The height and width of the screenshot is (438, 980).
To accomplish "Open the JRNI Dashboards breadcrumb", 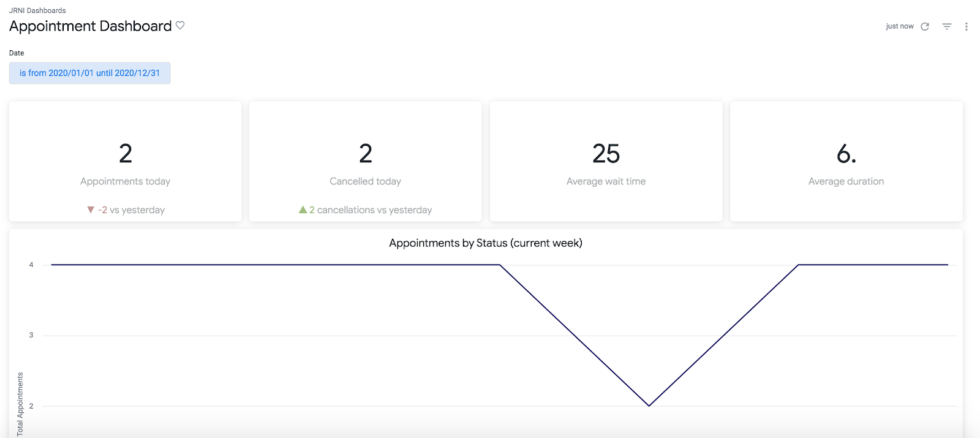I will click(37, 10).
